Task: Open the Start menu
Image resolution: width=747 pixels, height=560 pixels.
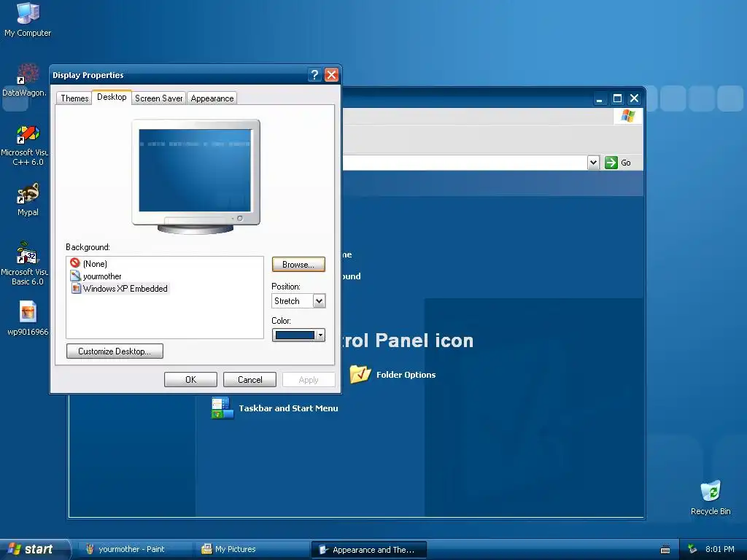Action: 34,549
